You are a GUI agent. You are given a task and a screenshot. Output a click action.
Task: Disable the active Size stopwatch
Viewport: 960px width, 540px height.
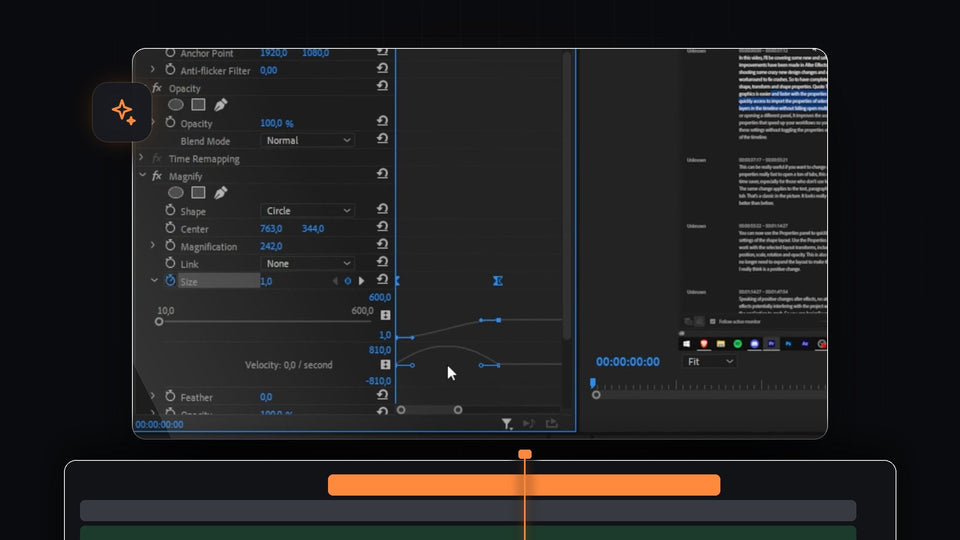coord(170,280)
